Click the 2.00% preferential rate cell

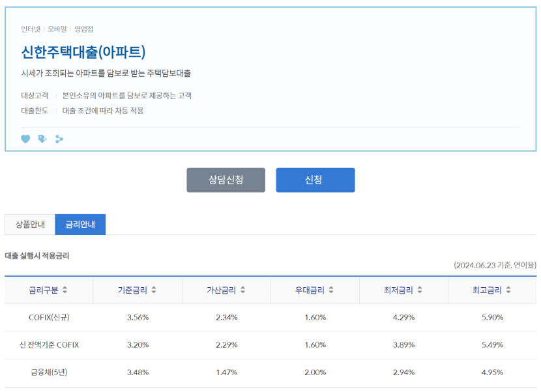pyautogui.click(x=315, y=372)
